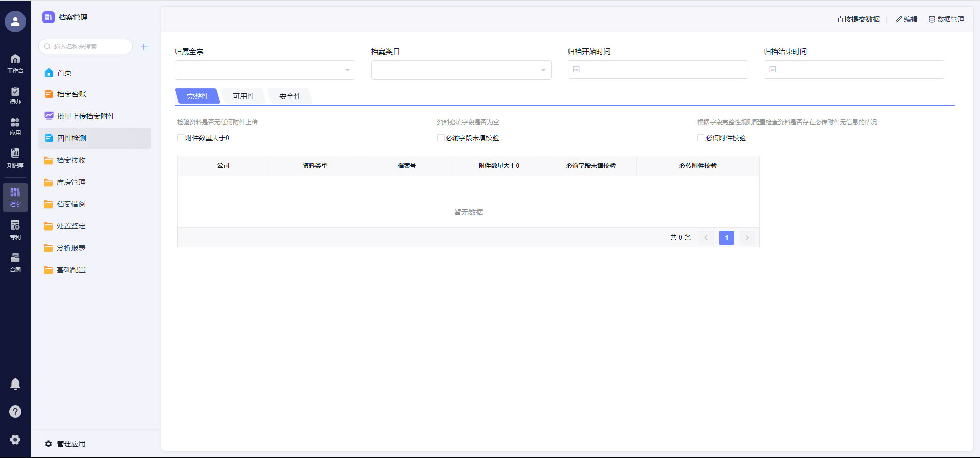Open the 待办 to-do icon

[15, 95]
